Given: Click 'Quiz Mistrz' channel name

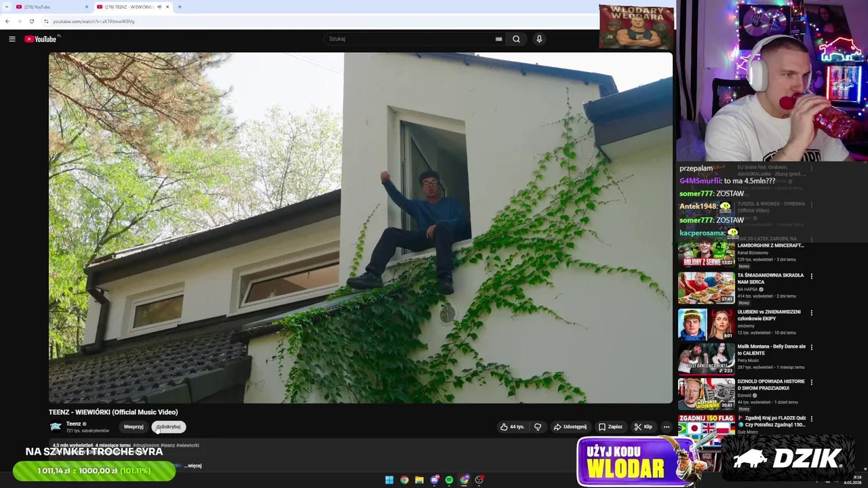Looking at the screenshot, I should [x=748, y=432].
